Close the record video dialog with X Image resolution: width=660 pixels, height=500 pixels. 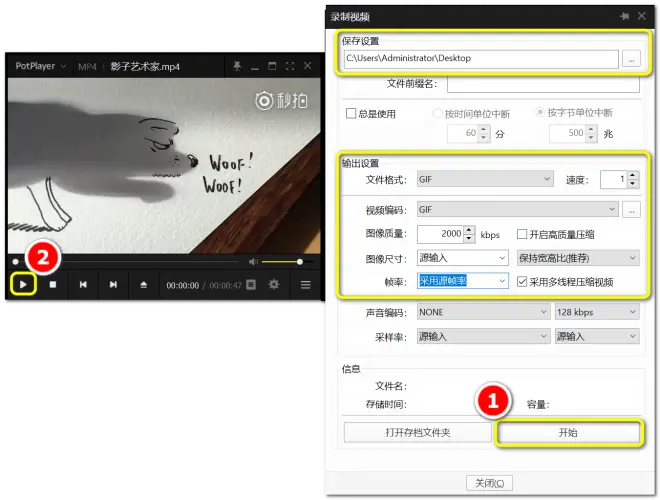(641, 16)
